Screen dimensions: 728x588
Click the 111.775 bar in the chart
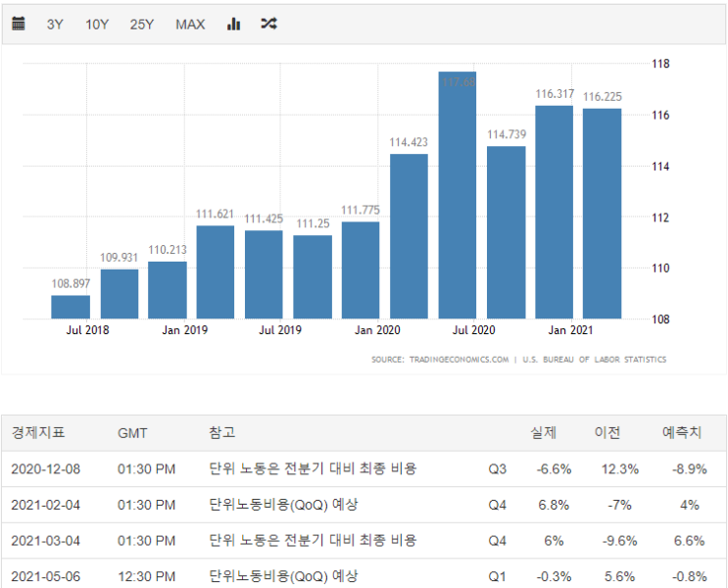(361, 270)
